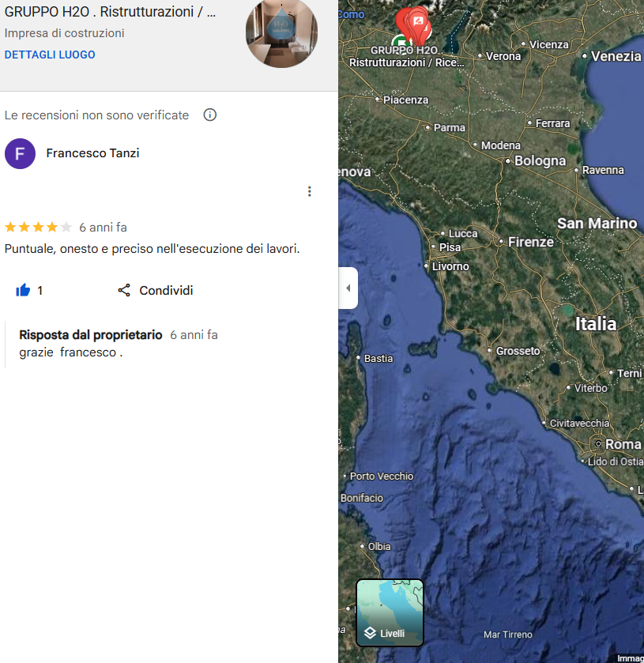644x663 pixels.
Task: Click the Viterbo label on the map
Action: coord(591,388)
